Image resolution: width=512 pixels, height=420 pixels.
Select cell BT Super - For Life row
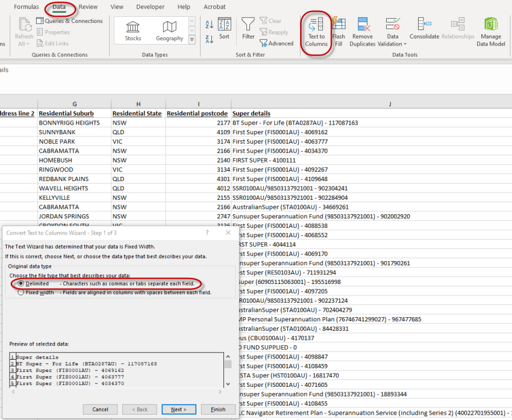(x=372, y=123)
